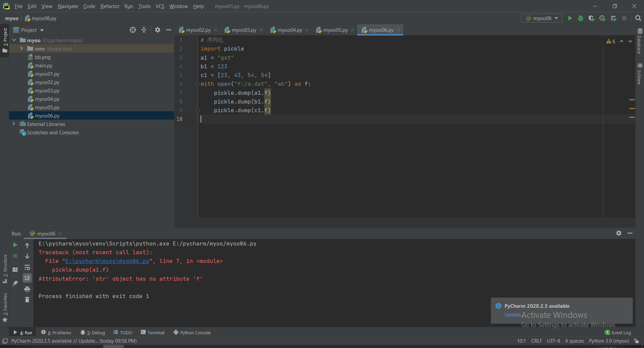Close the myoo04.py tab
Viewport: 644px width, 348px height.
click(307, 30)
